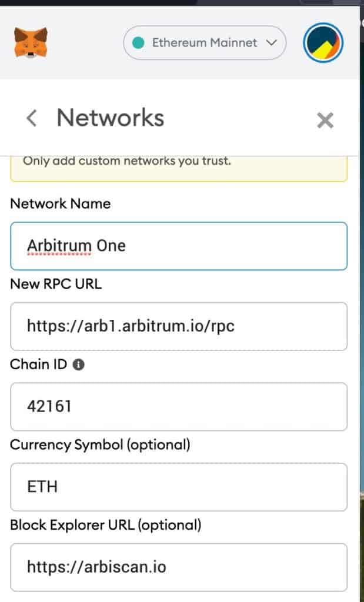Click the Currency Symbol (optional) label
Viewport: 364px width, 602px height.
100,445
